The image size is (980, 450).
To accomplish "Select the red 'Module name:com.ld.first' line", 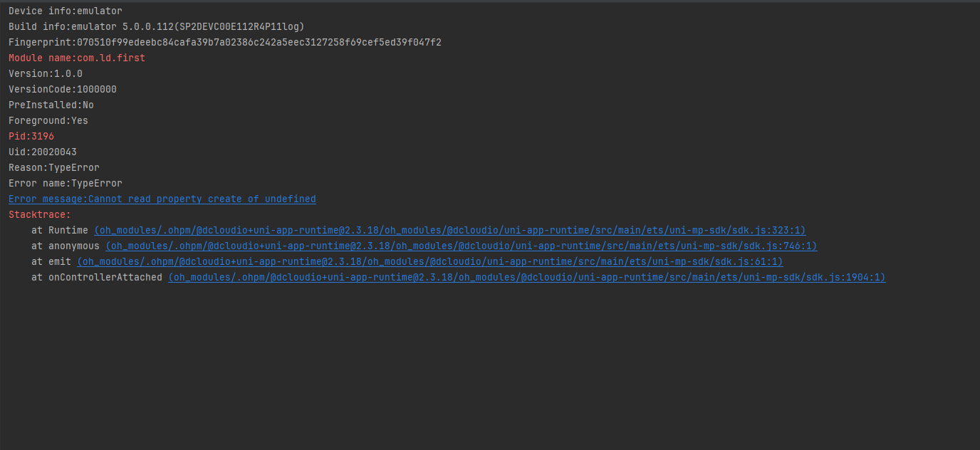I will (77, 58).
